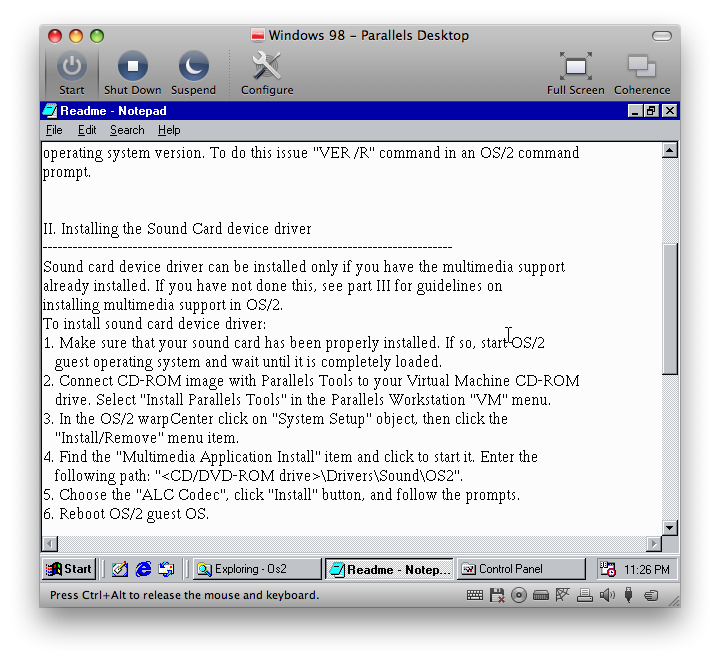Click the horizontal scrollbar left arrow
This screenshot has height=662, width=720.
tap(50, 544)
